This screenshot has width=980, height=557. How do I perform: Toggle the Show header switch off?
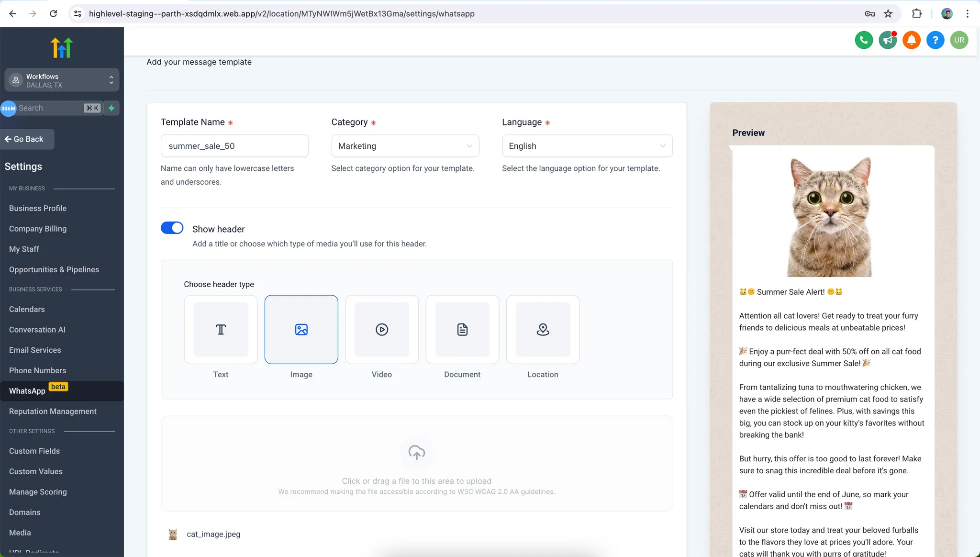click(x=172, y=228)
